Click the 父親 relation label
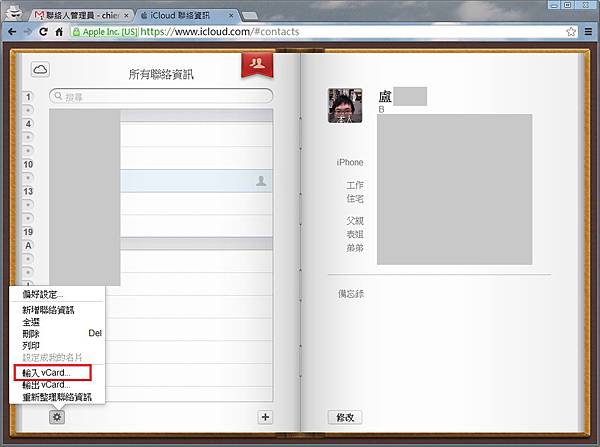This screenshot has height=447, width=600. pos(355,220)
